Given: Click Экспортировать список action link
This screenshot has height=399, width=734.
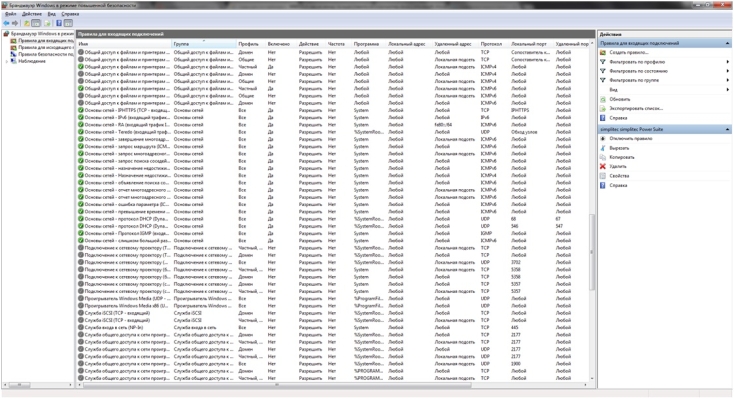Looking at the screenshot, I should [x=636, y=109].
